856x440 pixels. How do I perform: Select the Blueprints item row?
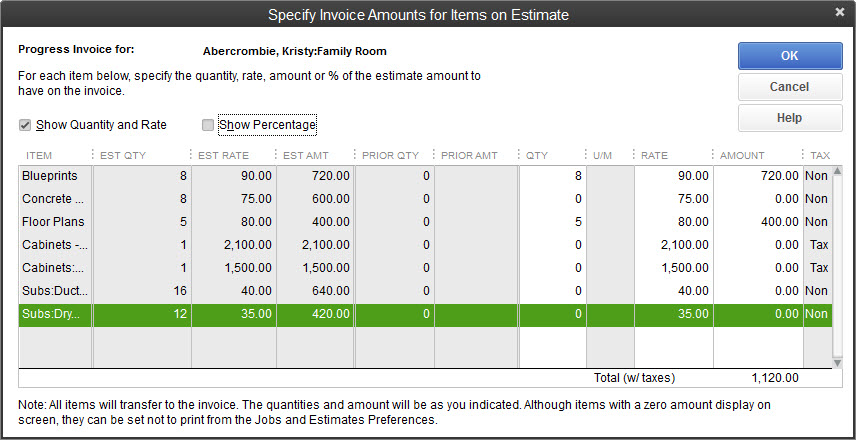(x=55, y=175)
